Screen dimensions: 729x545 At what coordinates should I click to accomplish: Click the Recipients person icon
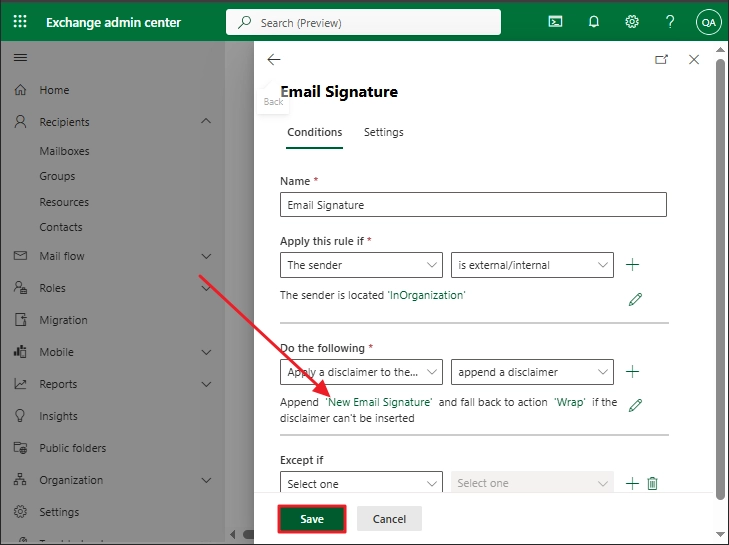[x=20, y=122]
